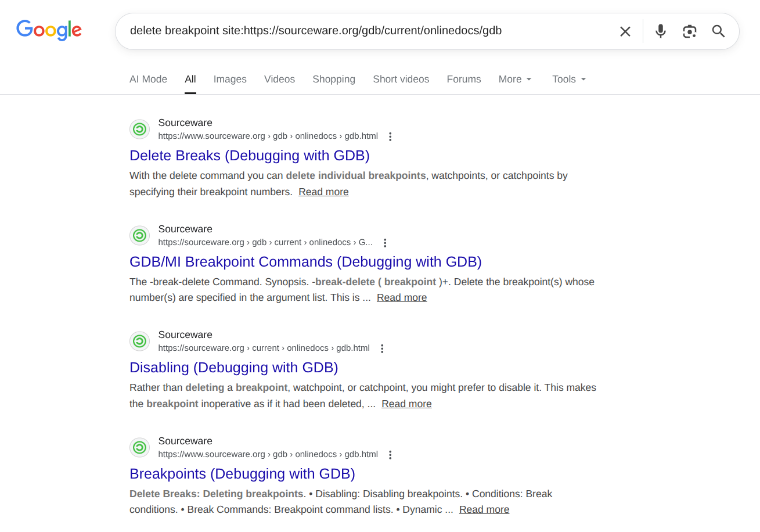Open the Forums tab
This screenshot has height=532, width=760.
click(463, 79)
